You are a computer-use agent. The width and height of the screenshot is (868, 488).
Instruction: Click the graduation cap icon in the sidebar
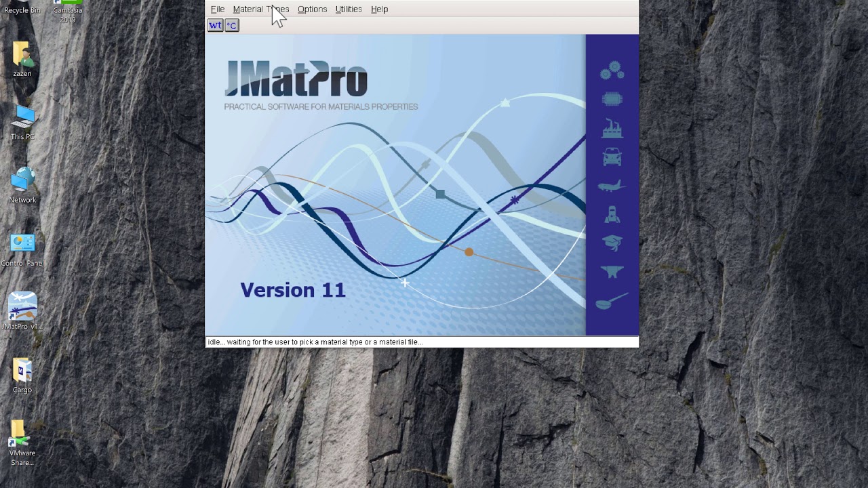612,243
